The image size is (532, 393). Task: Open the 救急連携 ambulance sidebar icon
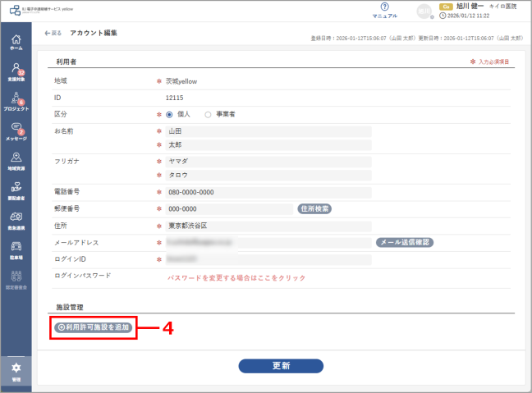16,221
